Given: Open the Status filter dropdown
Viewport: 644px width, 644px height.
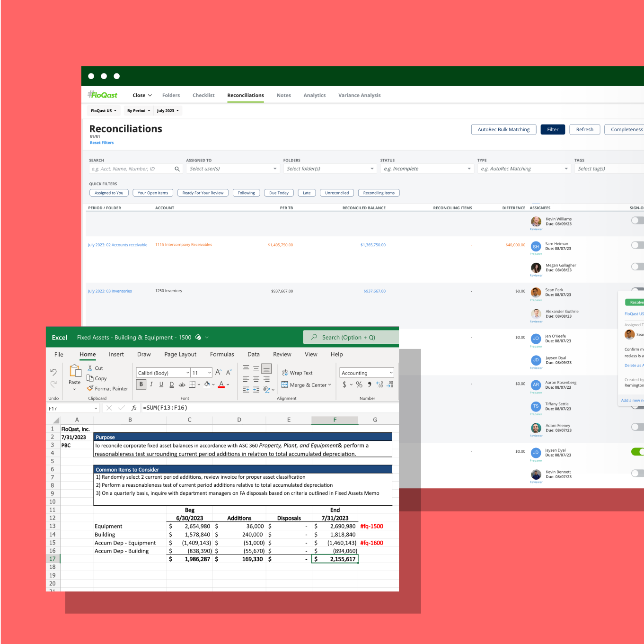Looking at the screenshot, I should [427, 169].
